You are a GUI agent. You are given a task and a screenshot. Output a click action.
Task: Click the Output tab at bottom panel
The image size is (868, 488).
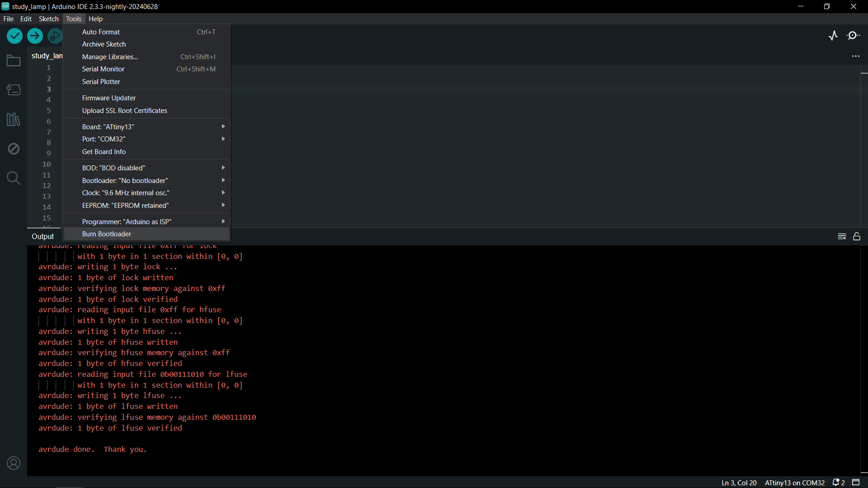pyautogui.click(x=42, y=237)
